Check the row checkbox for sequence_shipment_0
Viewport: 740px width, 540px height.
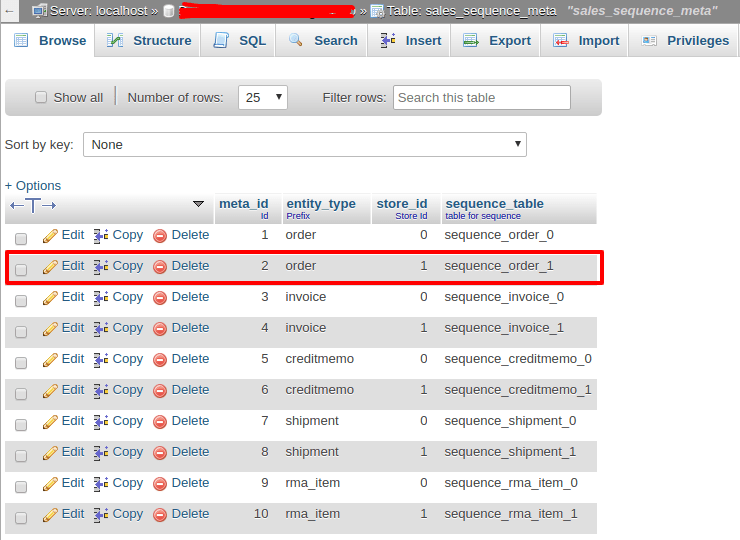coord(21,425)
